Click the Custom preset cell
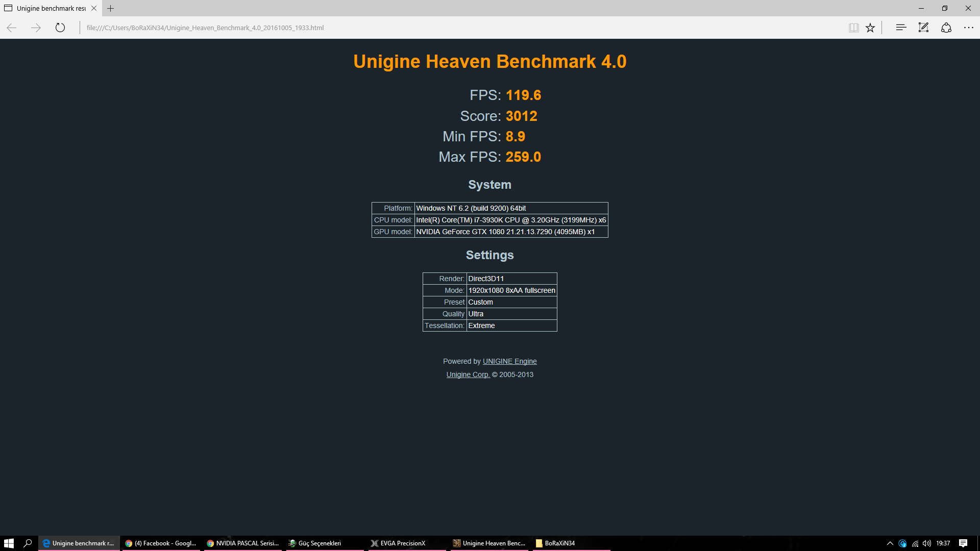The height and width of the screenshot is (551, 980). [x=511, y=302]
